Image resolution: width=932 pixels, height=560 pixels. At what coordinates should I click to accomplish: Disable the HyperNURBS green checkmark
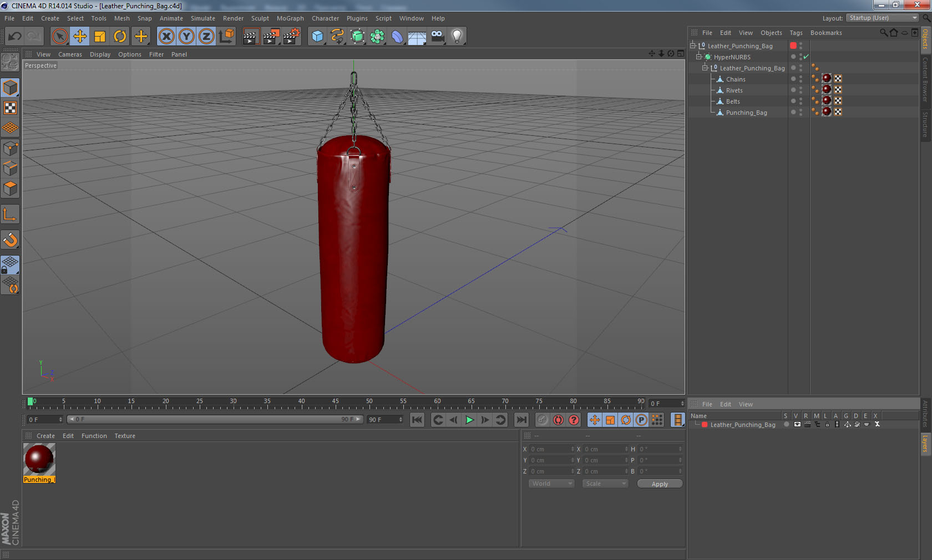click(806, 57)
